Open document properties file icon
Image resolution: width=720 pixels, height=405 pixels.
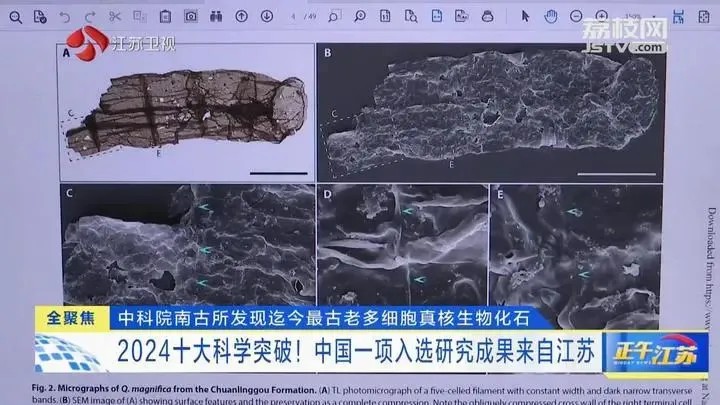pyautogui.click(x=39, y=16)
